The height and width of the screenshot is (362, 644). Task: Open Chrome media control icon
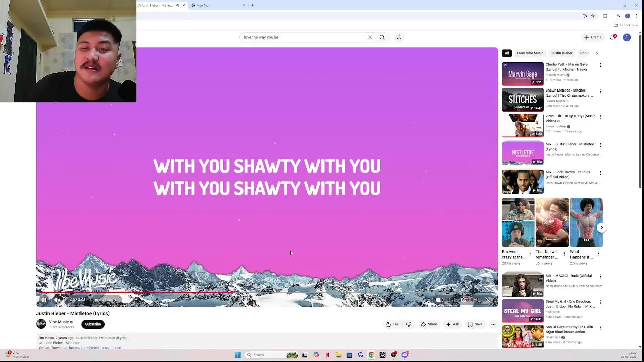[x=618, y=16]
